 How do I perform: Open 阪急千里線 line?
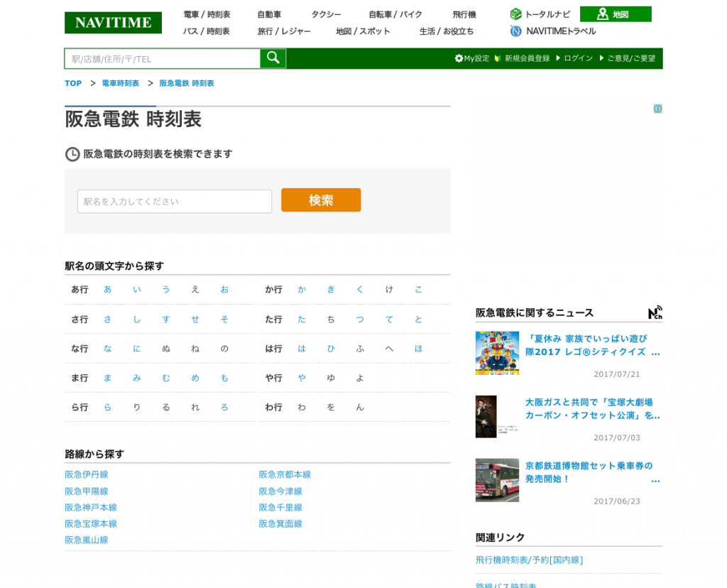click(x=280, y=507)
